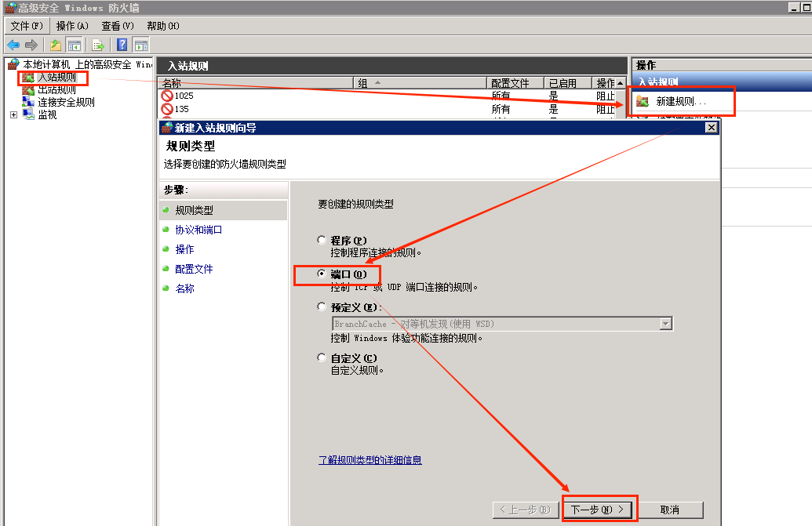Click the 下一步(N) button
The image size is (812, 526).
pos(599,510)
